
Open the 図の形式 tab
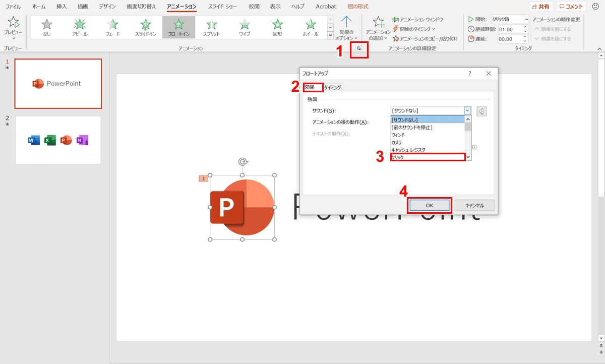click(x=358, y=7)
